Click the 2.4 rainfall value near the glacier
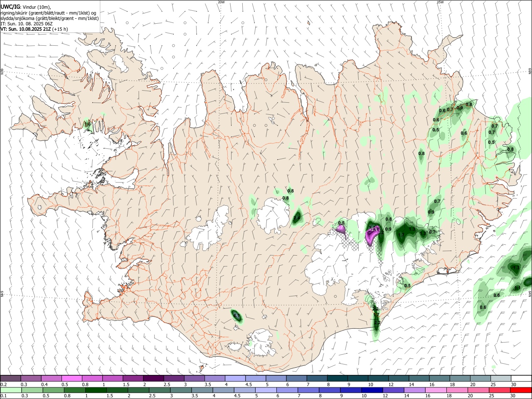Screen dimensions: 532x399 pos(297,218)
